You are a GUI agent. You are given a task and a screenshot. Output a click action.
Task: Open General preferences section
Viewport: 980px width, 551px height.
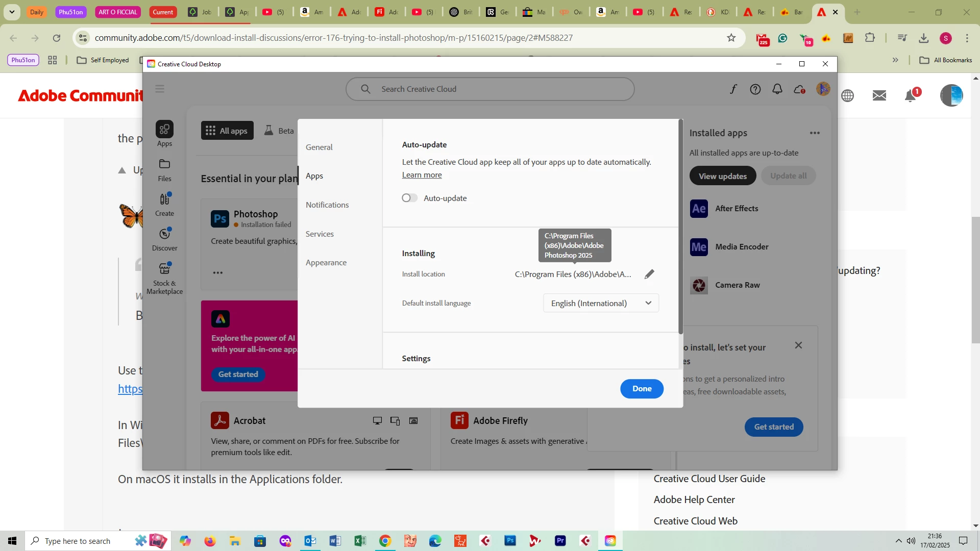coord(319,147)
